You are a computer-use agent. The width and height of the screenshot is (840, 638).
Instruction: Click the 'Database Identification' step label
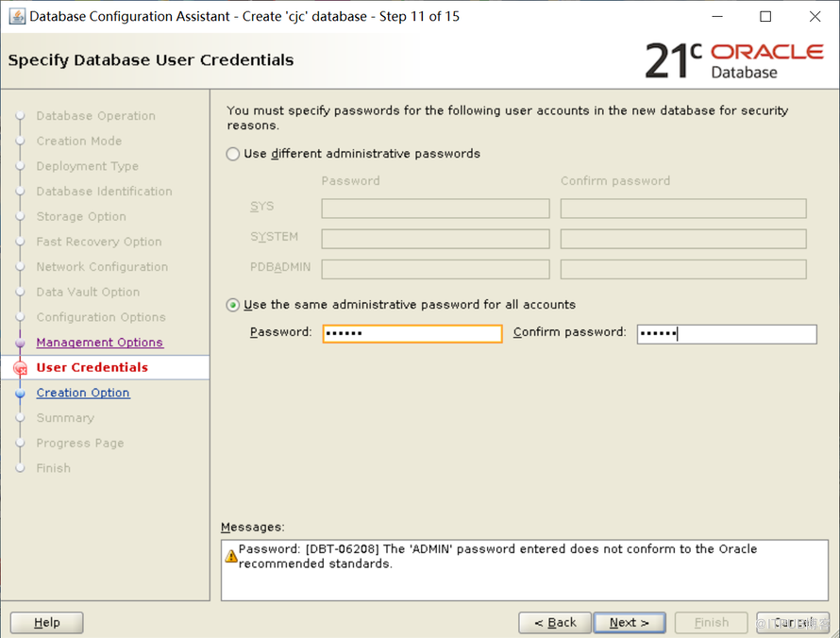(x=105, y=192)
